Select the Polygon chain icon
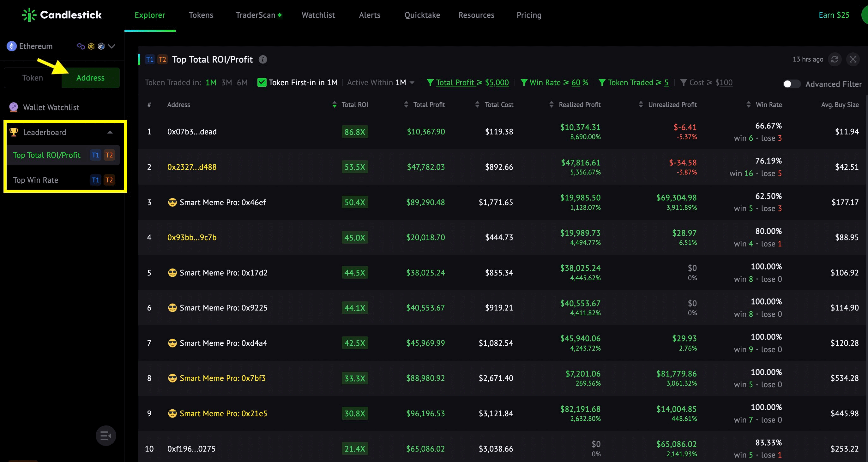 (x=81, y=46)
